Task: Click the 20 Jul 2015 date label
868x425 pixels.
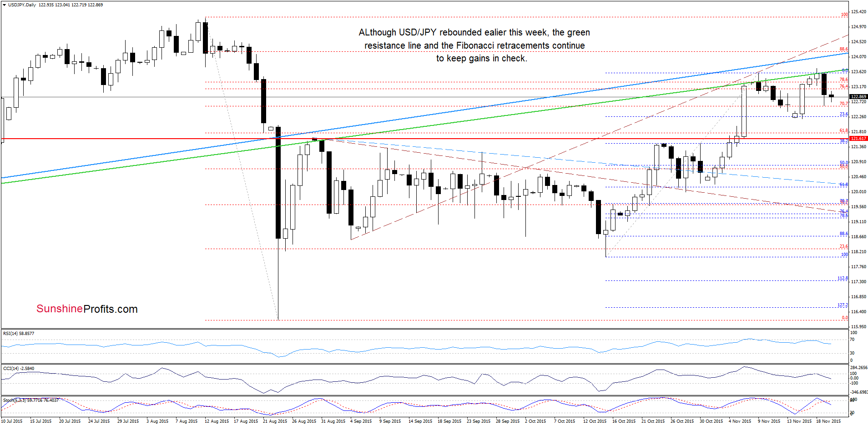Action: click(70, 421)
